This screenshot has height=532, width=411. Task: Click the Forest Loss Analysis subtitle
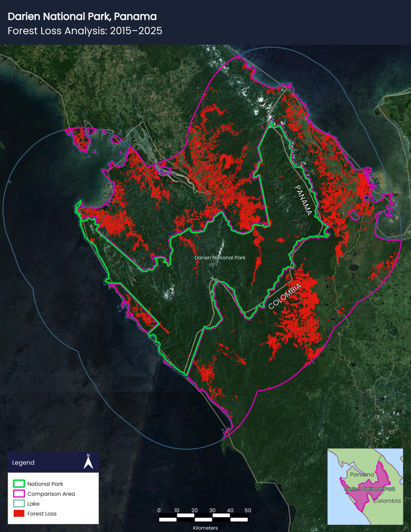85,31
